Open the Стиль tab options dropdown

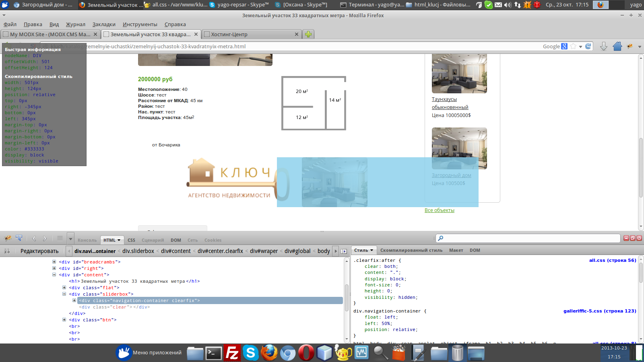[x=372, y=250]
